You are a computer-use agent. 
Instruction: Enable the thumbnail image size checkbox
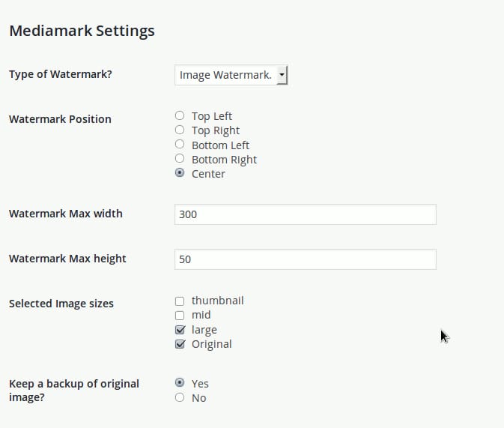tap(180, 301)
